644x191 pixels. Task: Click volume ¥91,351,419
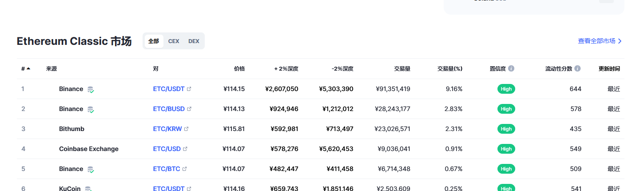click(x=393, y=89)
